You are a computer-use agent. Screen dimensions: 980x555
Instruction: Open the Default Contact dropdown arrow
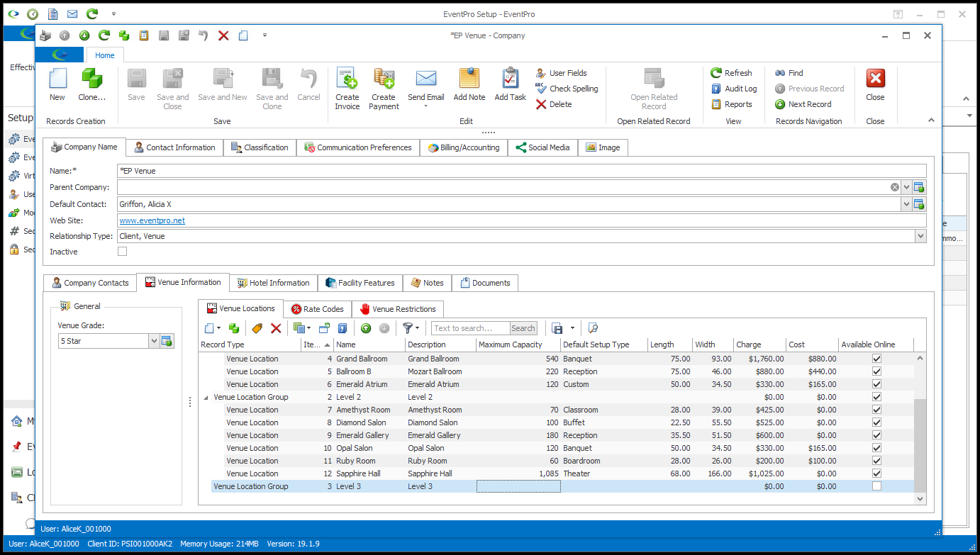point(906,204)
